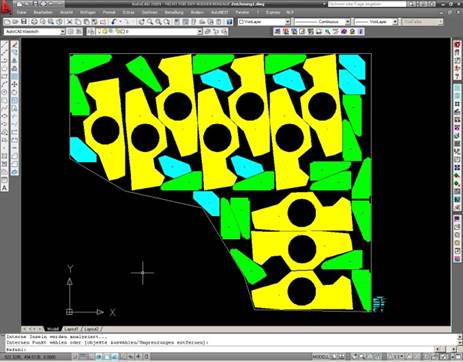
Task: Click the blue Help icon in toolbar
Action: pyautogui.click(x=229, y=22)
